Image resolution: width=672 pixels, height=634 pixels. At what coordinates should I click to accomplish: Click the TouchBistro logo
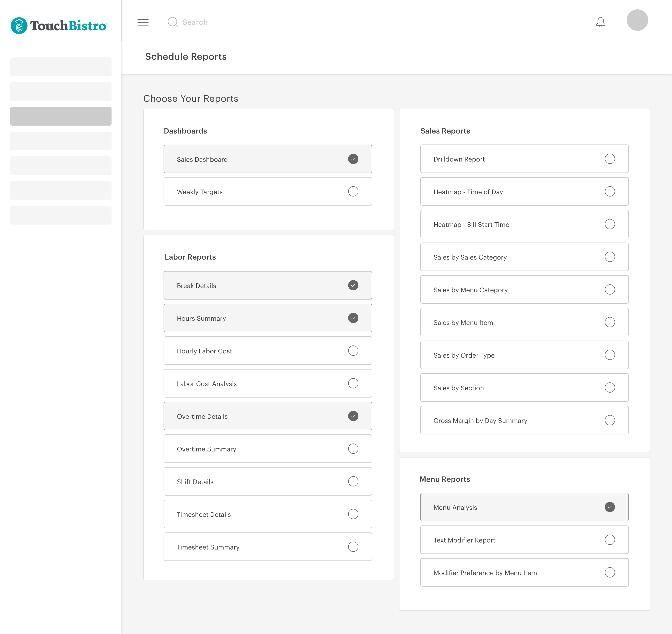[x=59, y=26]
